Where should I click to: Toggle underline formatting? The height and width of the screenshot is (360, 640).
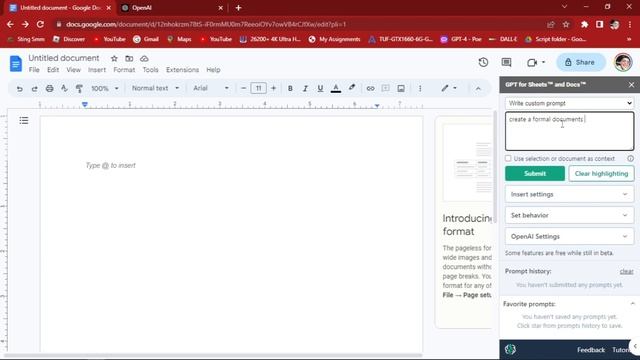[x=320, y=88]
